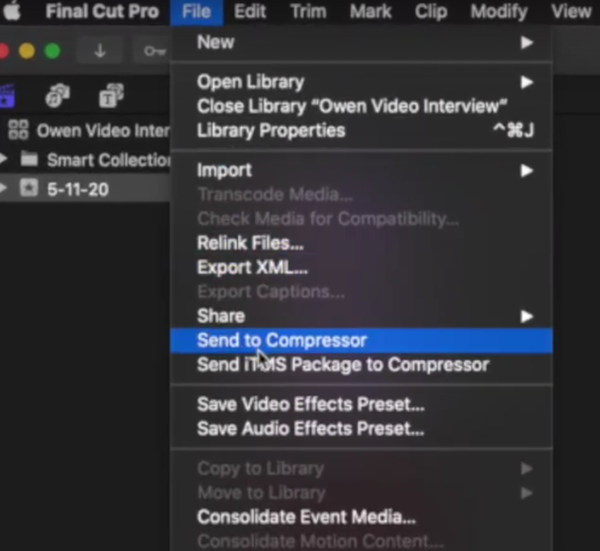This screenshot has height=551, width=600.
Task: Click the green full-screen window button
Action: [x=52, y=51]
